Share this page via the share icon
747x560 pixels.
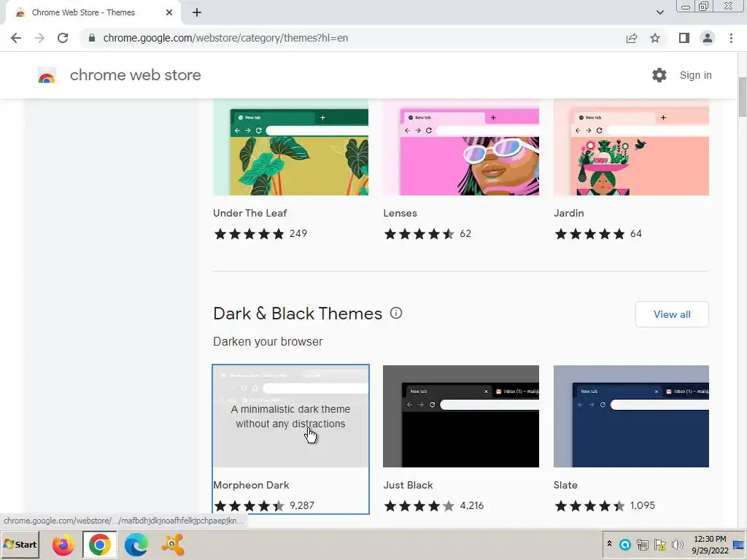632,38
